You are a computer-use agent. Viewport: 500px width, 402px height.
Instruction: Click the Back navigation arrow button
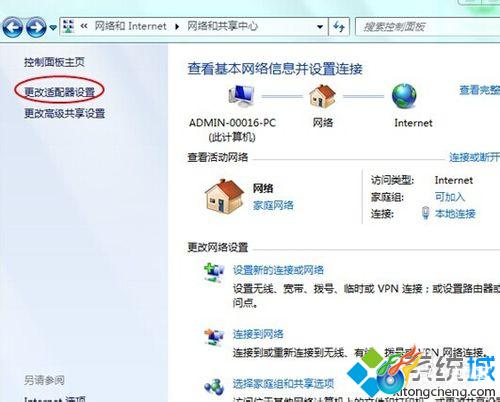coord(13,27)
